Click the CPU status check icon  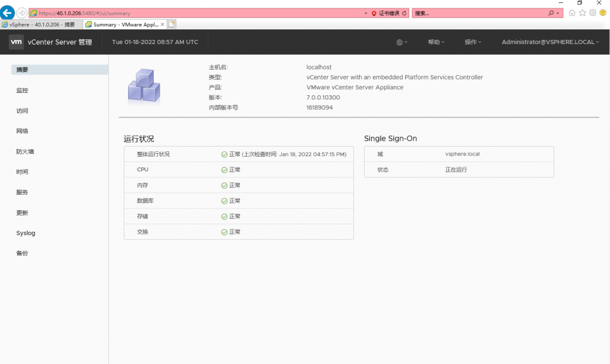[x=225, y=170]
